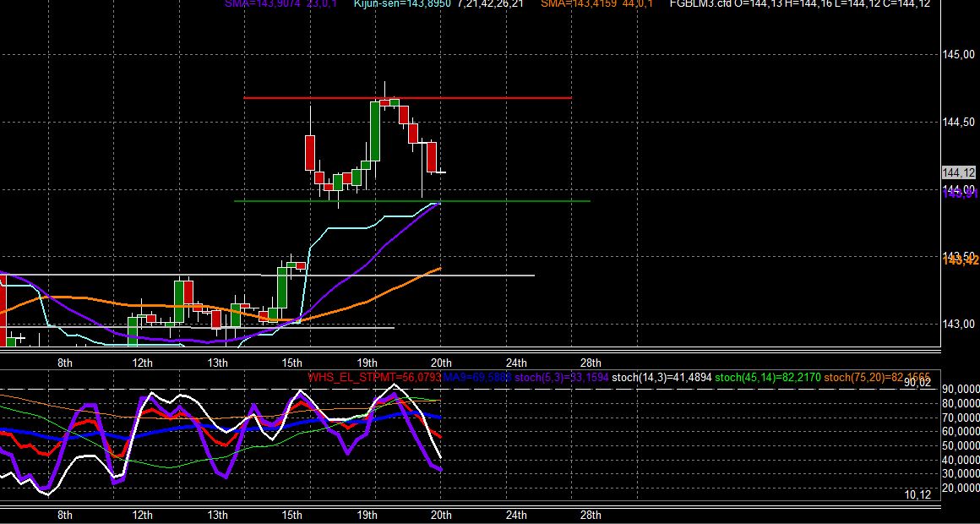The height and width of the screenshot is (524, 980).
Task: Click 19th on the price chart date axis
Action: click(367, 363)
